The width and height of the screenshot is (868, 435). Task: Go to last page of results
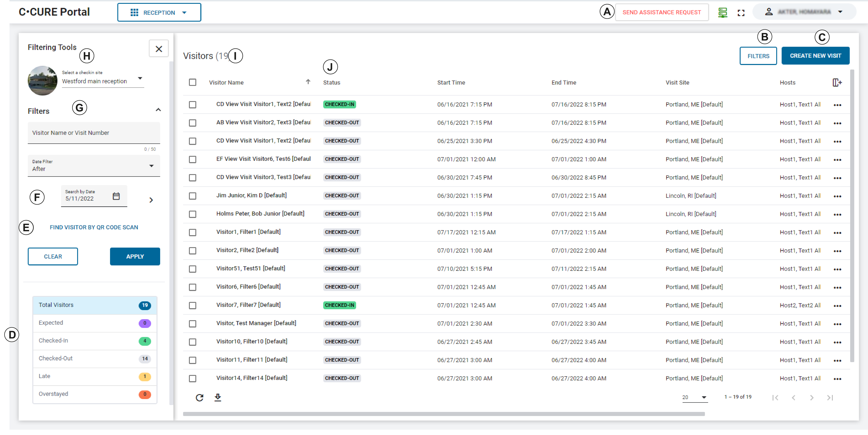pyautogui.click(x=830, y=398)
